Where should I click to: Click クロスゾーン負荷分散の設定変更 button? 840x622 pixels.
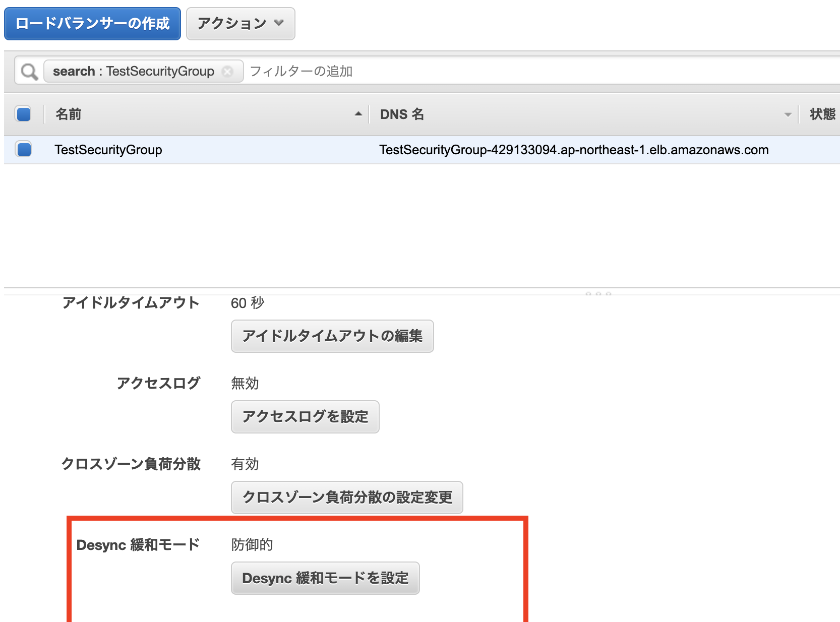tap(346, 497)
